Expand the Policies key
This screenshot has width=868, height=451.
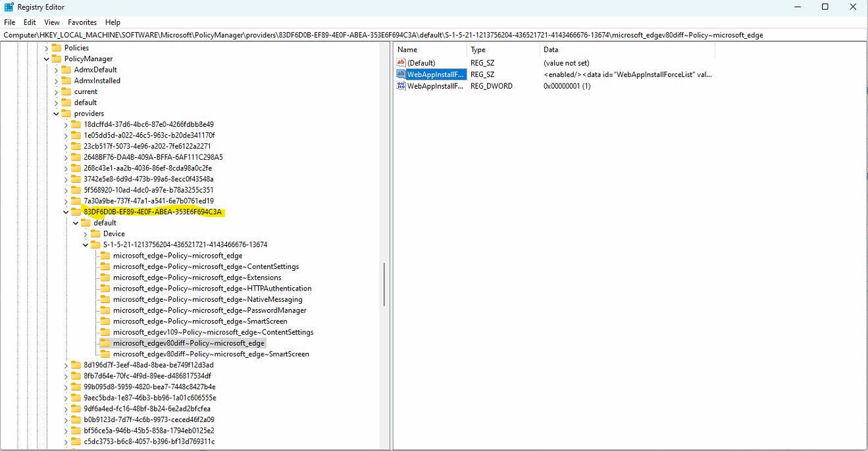(x=47, y=48)
